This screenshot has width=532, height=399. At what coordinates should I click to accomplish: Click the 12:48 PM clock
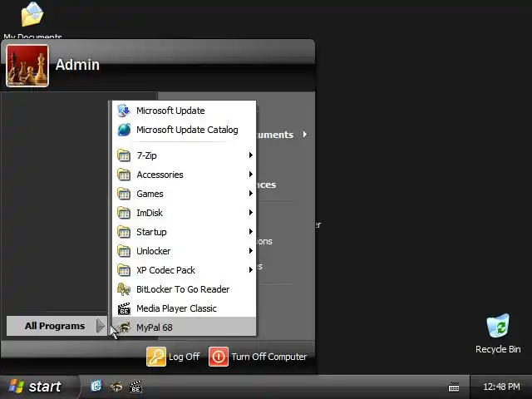[501, 387]
